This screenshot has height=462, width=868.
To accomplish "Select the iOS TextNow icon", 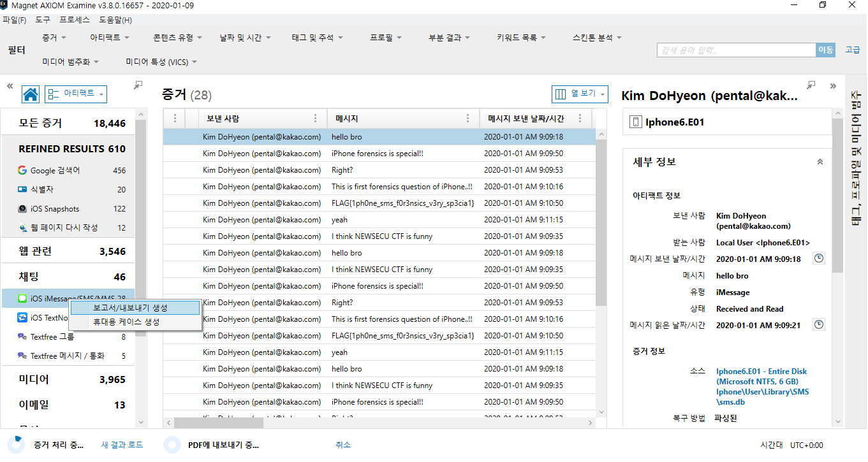I will point(22,317).
